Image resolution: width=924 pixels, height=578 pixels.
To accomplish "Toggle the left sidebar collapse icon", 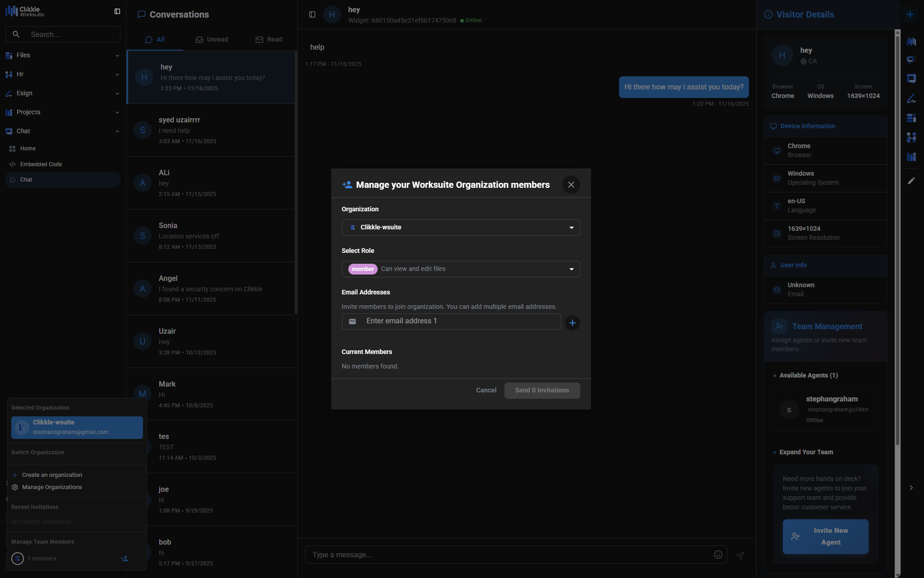I will coord(117,11).
